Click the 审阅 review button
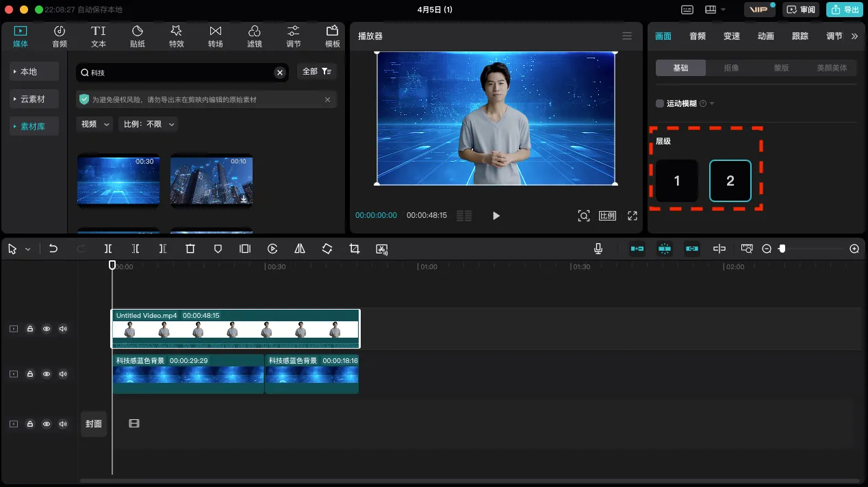Viewport: 868px width, 487px height. (x=801, y=10)
